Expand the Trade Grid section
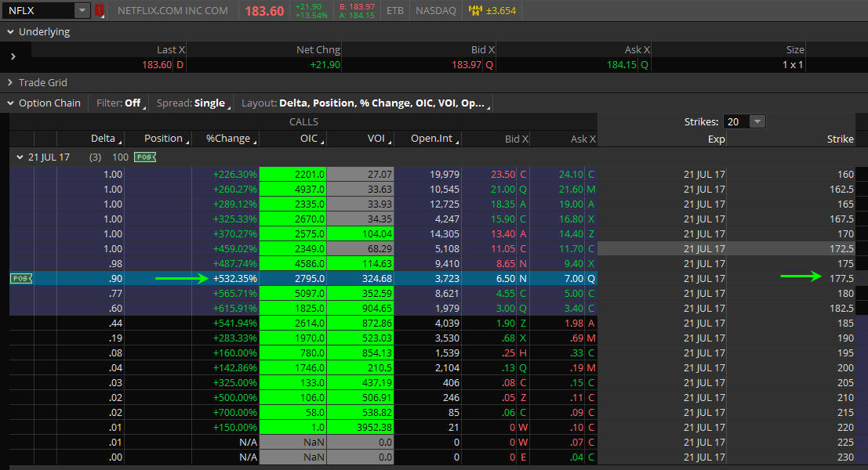This screenshot has height=470, width=868. click(x=9, y=82)
